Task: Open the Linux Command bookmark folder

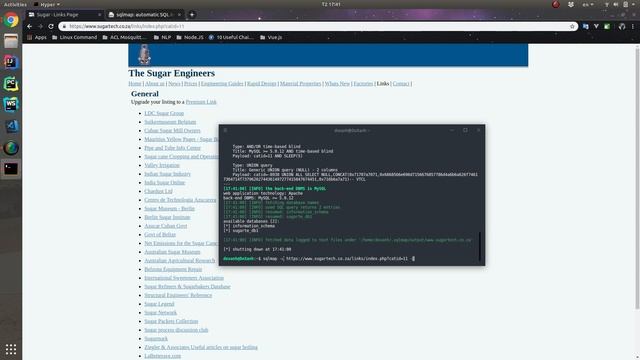Action: pyautogui.click(x=75, y=37)
